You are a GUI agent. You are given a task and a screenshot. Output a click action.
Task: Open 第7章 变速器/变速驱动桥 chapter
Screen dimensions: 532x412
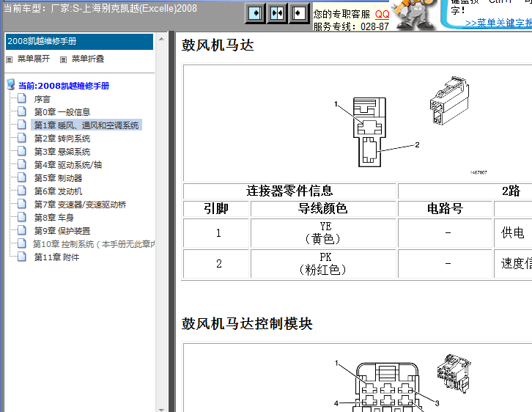pos(80,205)
